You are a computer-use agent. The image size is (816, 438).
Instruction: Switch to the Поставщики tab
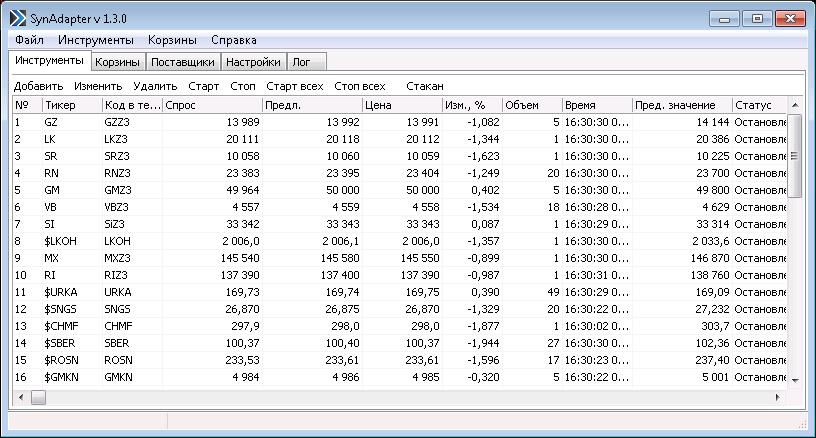tap(183, 62)
